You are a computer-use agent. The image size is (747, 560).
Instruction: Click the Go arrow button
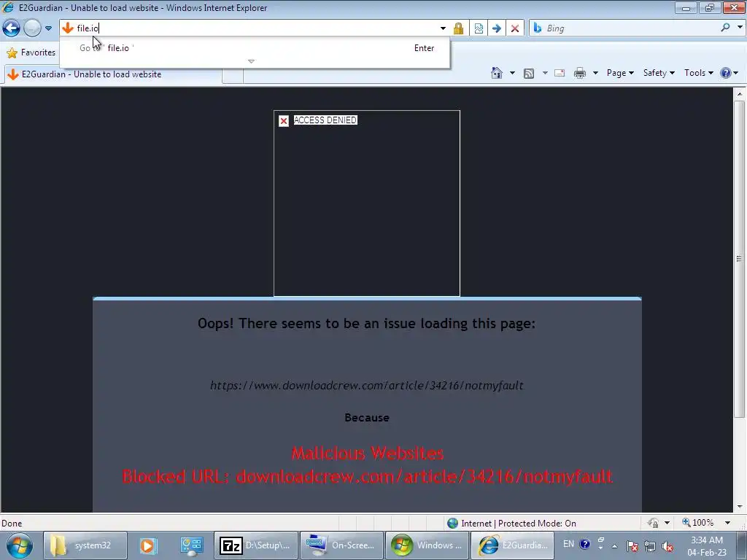496,28
